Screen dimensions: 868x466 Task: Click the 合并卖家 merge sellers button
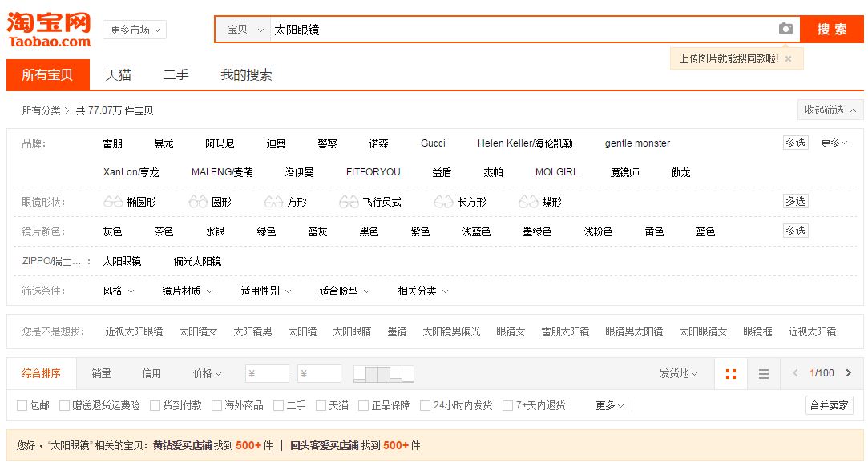click(x=829, y=405)
